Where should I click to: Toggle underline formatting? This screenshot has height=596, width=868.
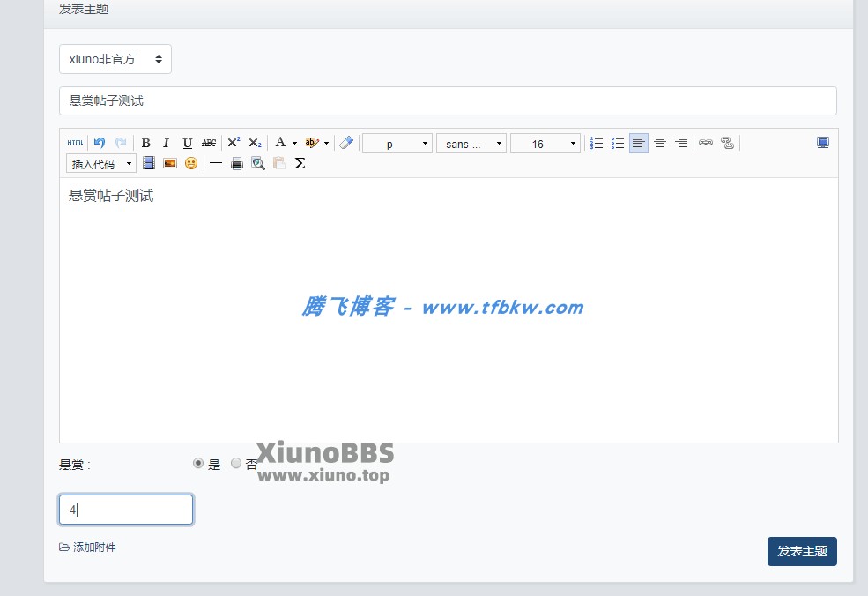click(187, 142)
